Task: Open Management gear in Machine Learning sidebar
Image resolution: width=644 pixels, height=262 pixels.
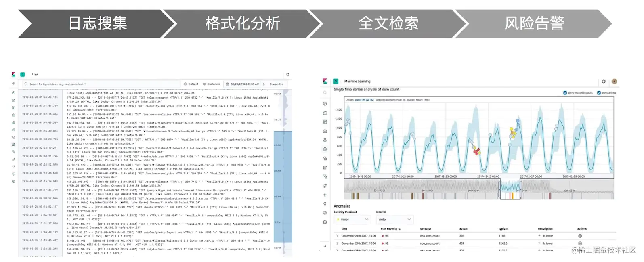Action: coord(325,222)
